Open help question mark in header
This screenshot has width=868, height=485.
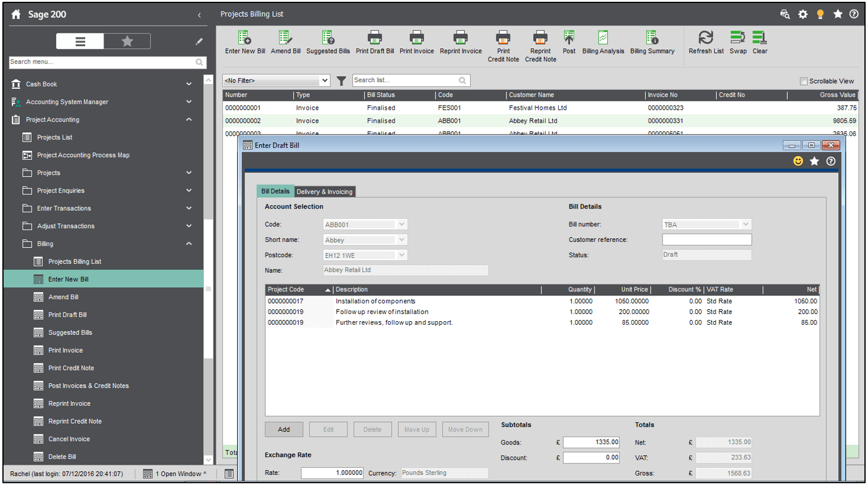[854, 14]
